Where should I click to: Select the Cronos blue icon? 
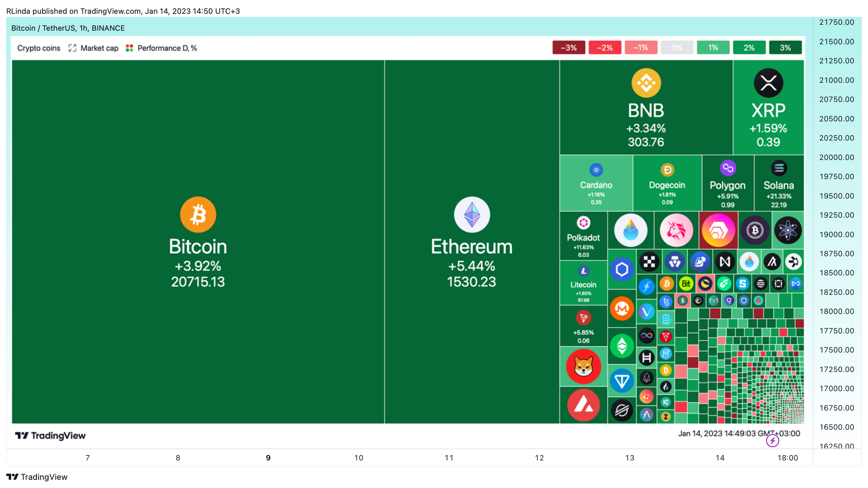coord(675,262)
